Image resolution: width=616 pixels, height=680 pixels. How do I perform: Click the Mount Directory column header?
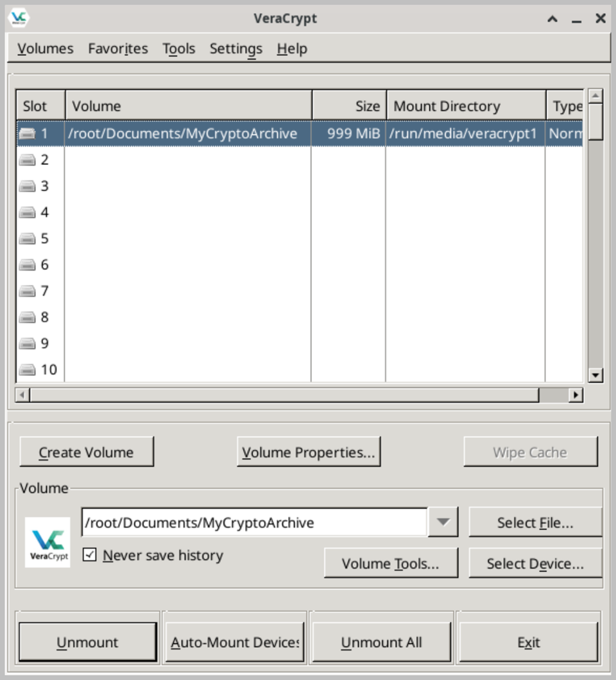pyautogui.click(x=466, y=106)
